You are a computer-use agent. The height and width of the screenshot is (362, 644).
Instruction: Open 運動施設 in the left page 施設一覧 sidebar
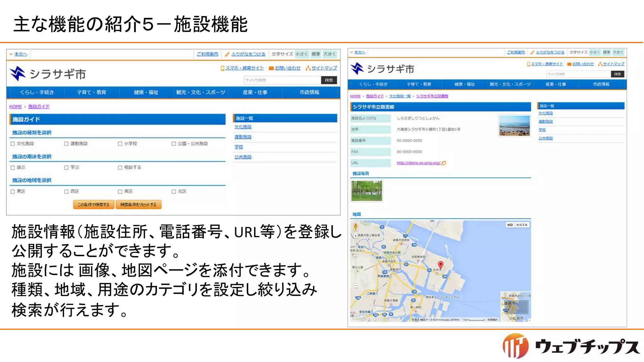pos(243,137)
